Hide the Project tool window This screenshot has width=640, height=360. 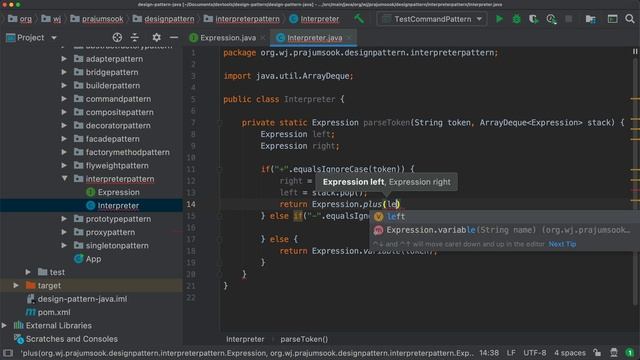(174, 38)
